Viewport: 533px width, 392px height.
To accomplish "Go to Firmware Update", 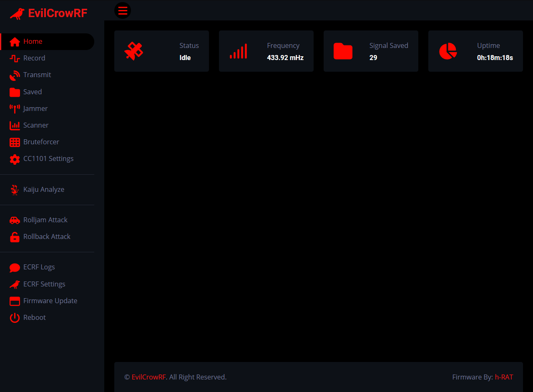I will pyautogui.click(x=50, y=301).
